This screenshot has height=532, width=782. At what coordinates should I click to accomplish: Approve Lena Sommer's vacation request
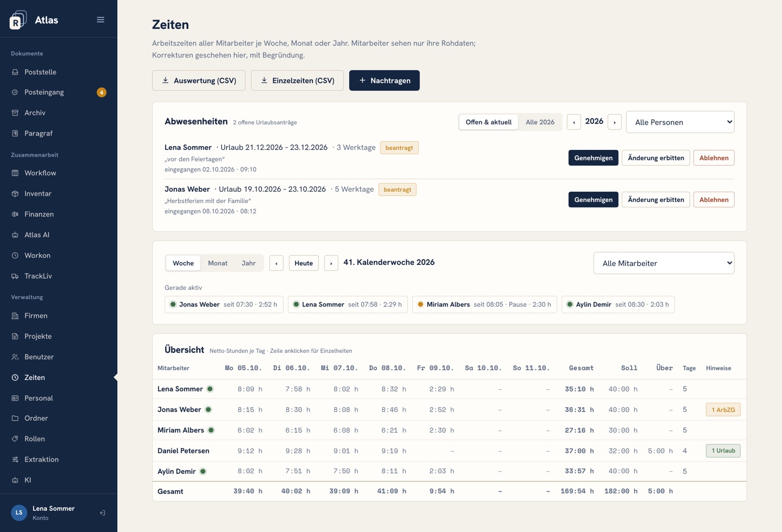coord(593,158)
